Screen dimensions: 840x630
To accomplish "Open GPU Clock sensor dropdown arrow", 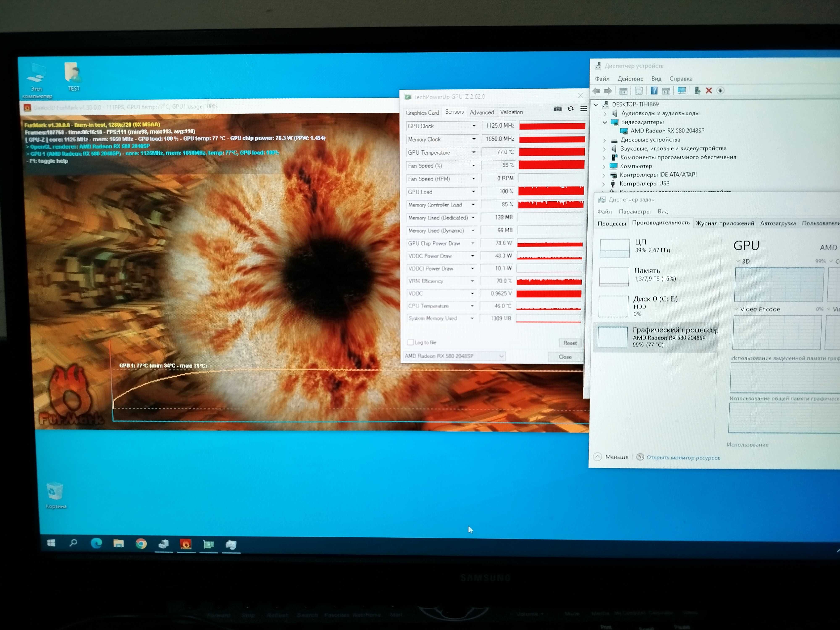I will [474, 126].
